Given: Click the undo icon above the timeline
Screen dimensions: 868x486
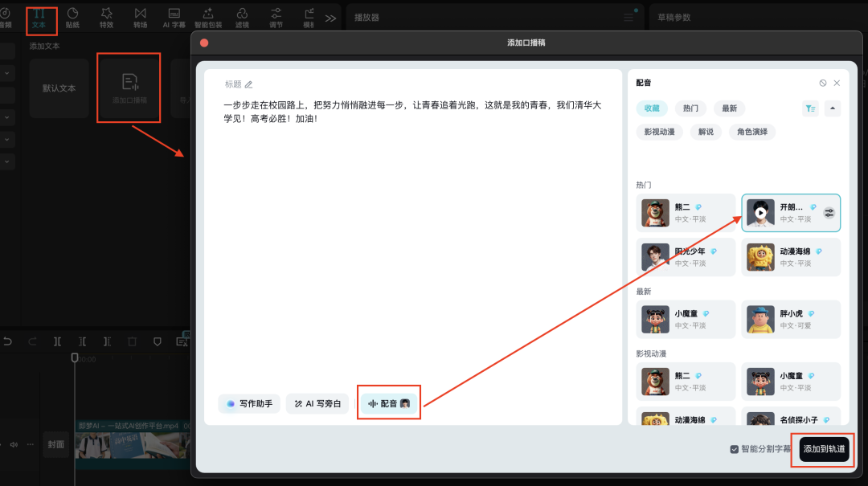Looking at the screenshot, I should pyautogui.click(x=8, y=341).
